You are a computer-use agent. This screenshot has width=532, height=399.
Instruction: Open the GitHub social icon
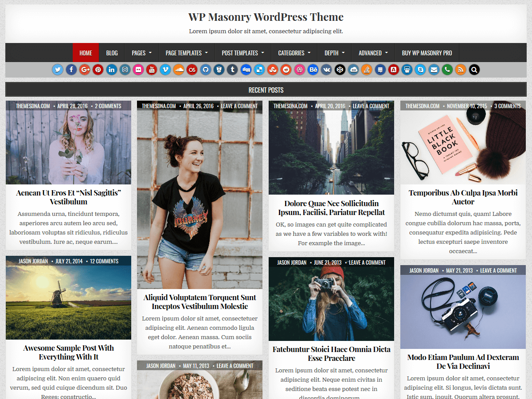pos(206,70)
